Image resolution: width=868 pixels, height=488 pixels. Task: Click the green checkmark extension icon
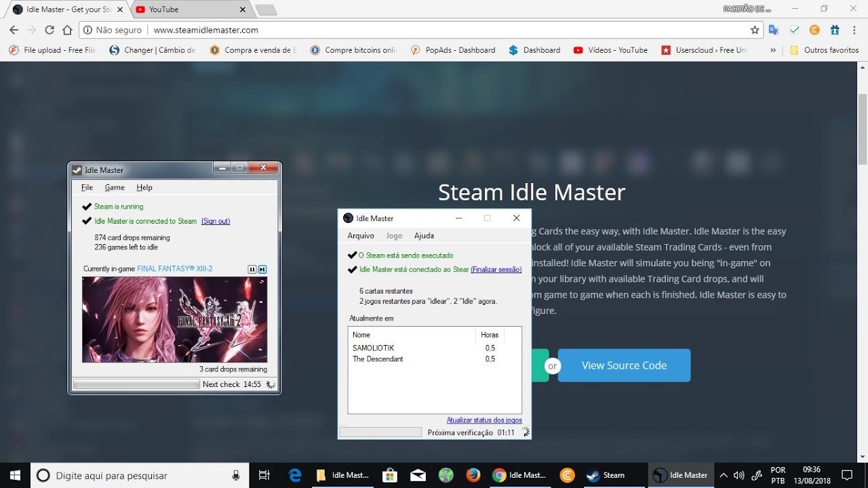click(x=794, y=30)
